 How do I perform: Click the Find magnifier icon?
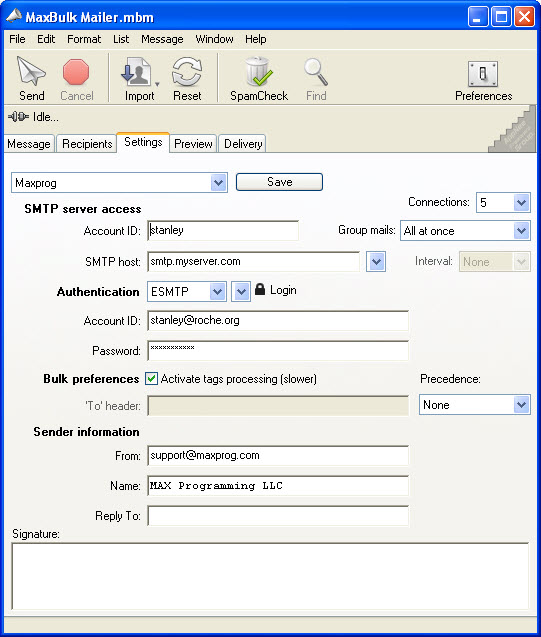coord(316,72)
